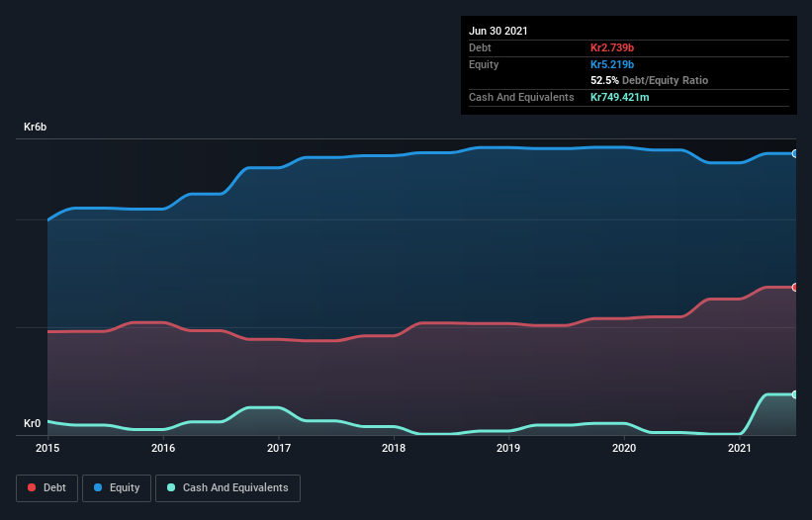This screenshot has height=520, width=812.
Task: Toggle the Equity series legend button
Action: [x=117, y=488]
